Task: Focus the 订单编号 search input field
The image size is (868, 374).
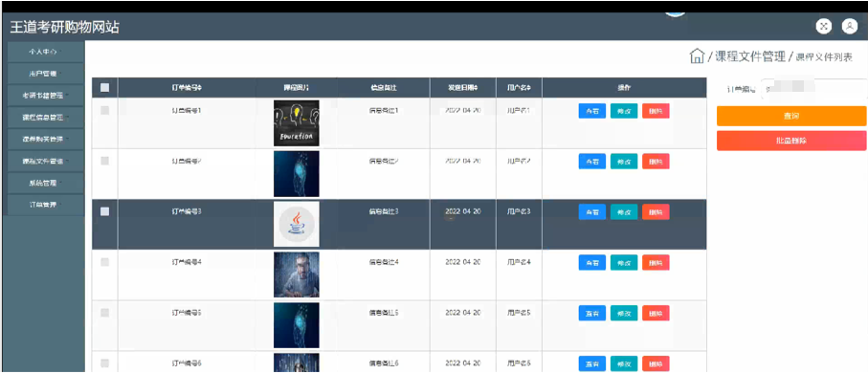Action: tap(813, 89)
